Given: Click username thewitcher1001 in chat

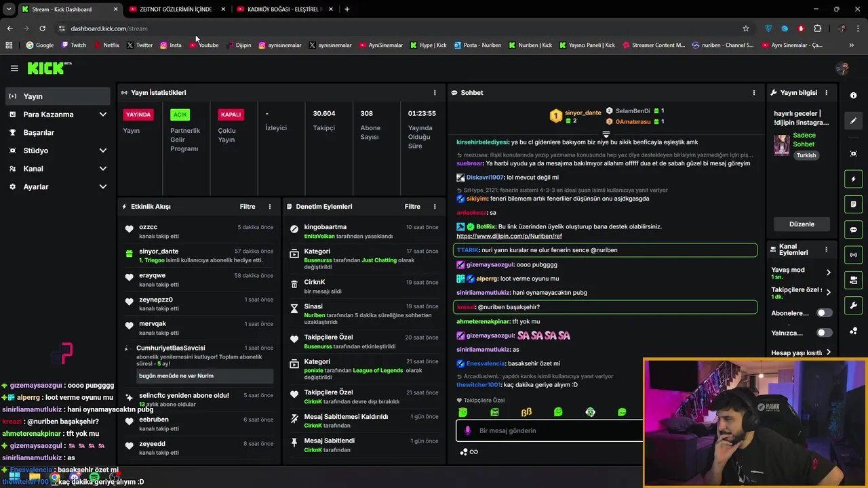Looking at the screenshot, I should [478, 385].
